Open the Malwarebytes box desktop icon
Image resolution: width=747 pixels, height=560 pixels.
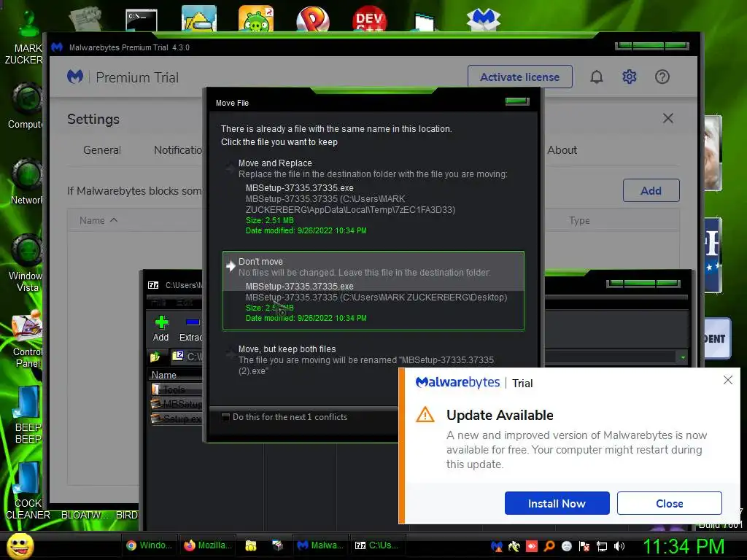pos(484,20)
